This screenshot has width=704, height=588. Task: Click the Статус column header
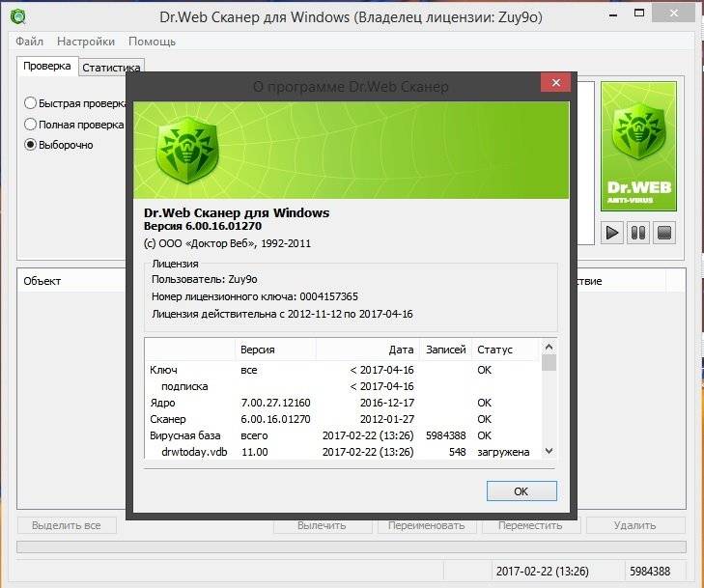tap(505, 350)
